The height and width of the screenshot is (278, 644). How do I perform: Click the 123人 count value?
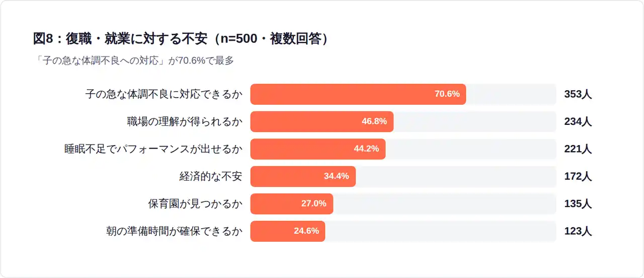pos(578,231)
